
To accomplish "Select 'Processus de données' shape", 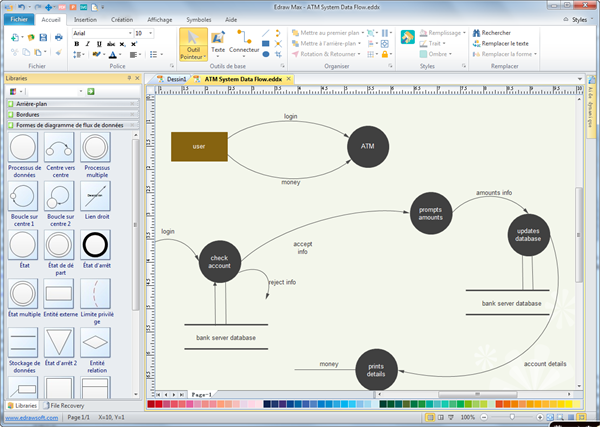I will click(24, 148).
